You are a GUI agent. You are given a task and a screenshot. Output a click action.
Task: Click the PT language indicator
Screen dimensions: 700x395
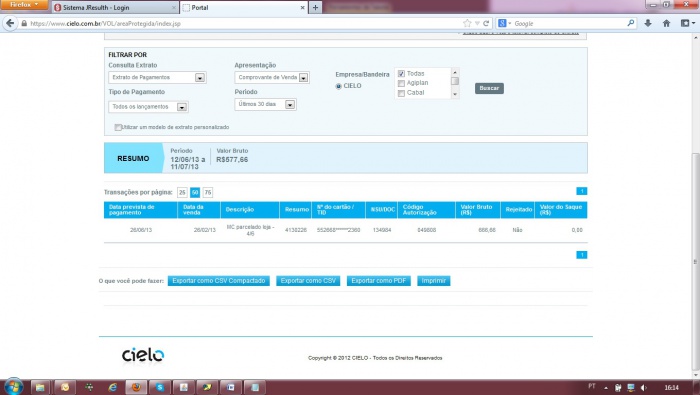[592, 386]
